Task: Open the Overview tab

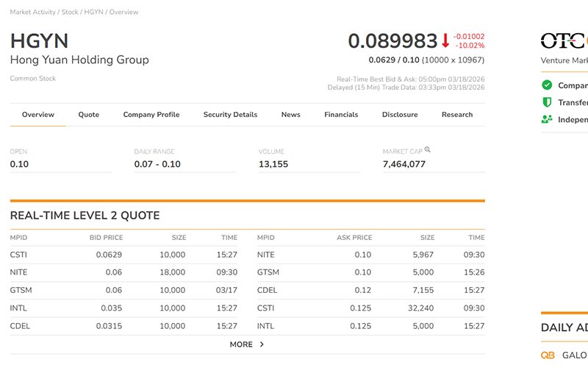Action: pos(38,115)
